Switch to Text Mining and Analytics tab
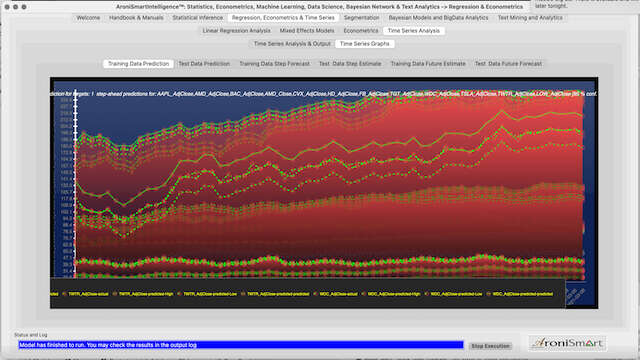 (x=530, y=18)
